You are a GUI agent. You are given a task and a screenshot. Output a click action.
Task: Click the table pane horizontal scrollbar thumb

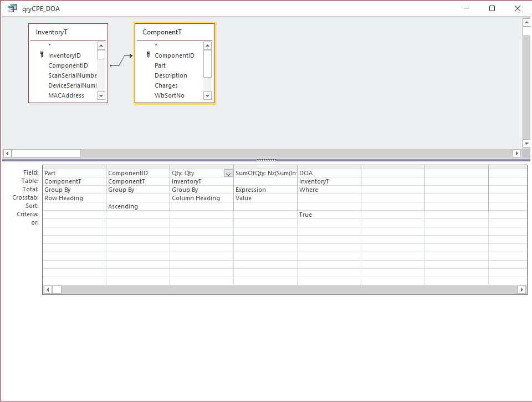point(46,154)
